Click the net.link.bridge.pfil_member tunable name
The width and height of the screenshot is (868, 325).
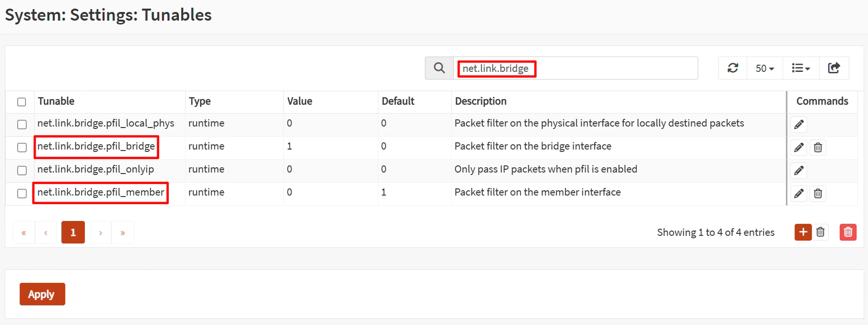point(101,192)
